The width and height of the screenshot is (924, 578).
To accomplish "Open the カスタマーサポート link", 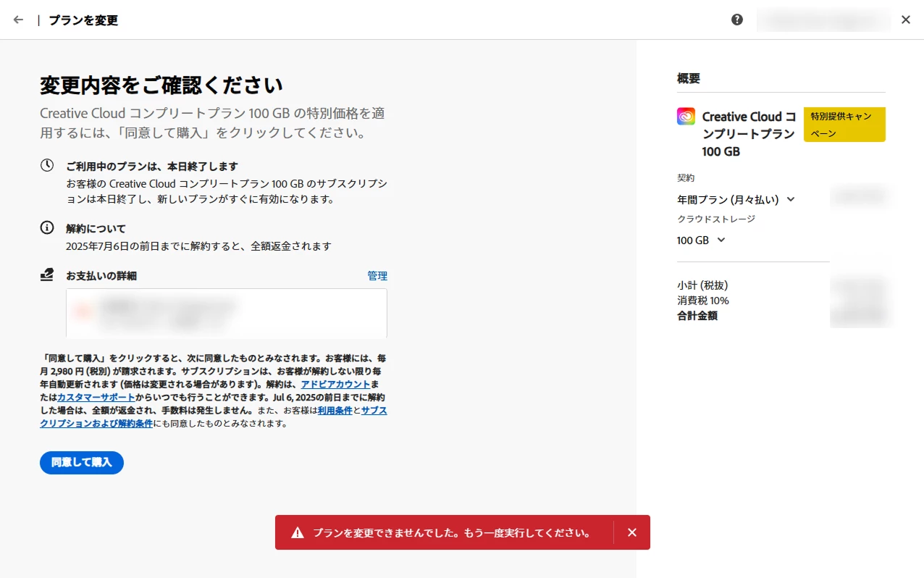I will tap(96, 397).
